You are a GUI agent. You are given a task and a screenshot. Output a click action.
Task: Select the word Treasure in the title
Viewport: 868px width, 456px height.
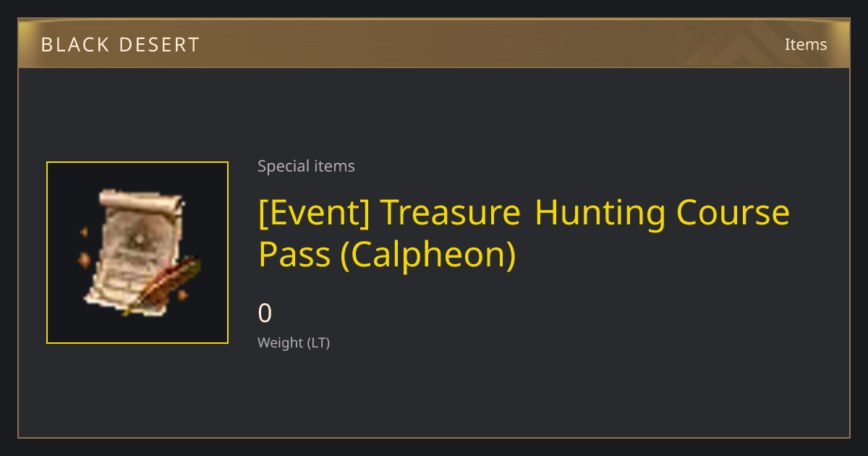[x=451, y=213]
